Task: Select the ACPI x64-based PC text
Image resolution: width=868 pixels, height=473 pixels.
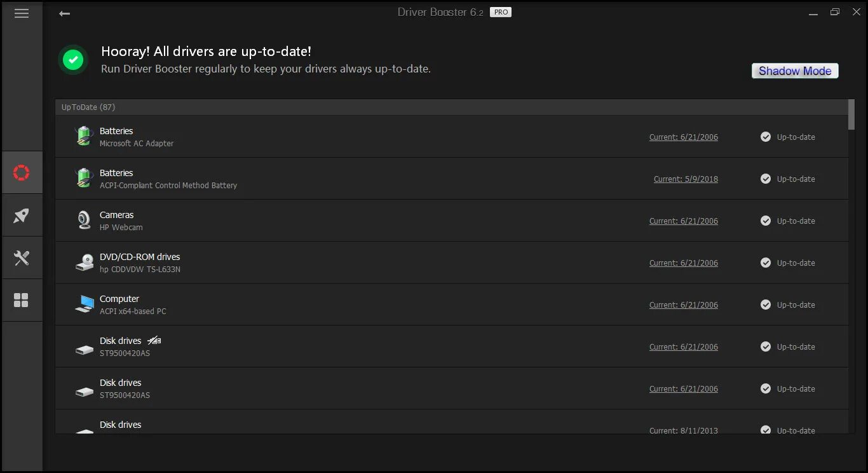Action: pyautogui.click(x=133, y=312)
